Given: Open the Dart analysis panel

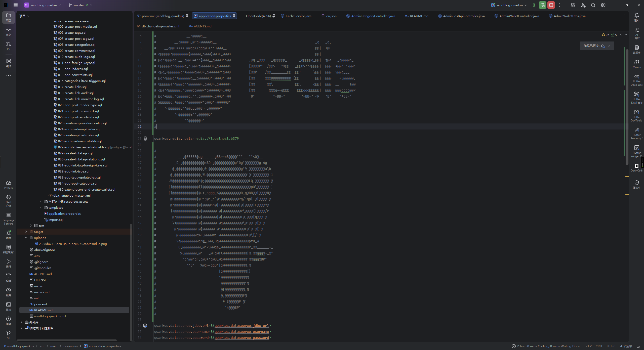Looking at the screenshot, I should pos(9,200).
